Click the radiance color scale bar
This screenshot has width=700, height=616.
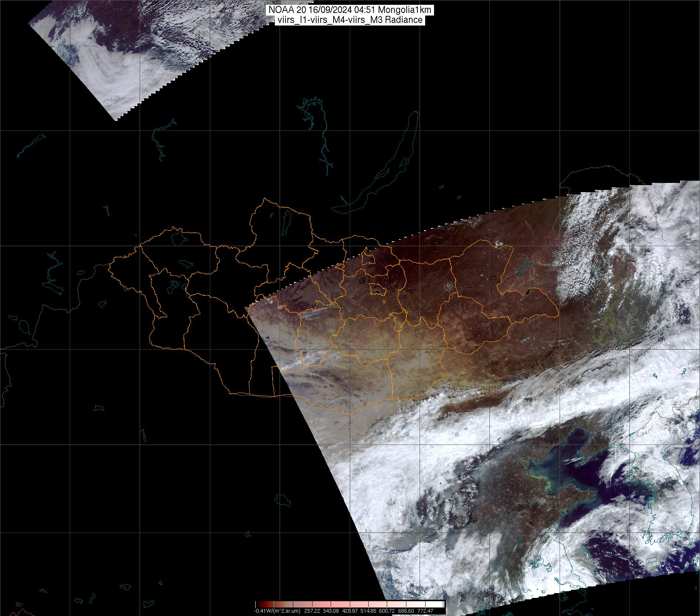point(349,604)
